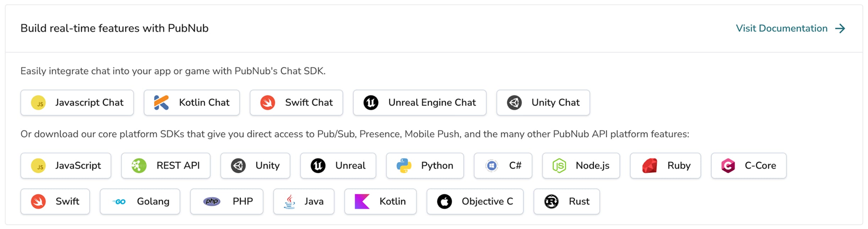Click the JavaScript core SDK button
868x229 pixels.
click(66, 166)
